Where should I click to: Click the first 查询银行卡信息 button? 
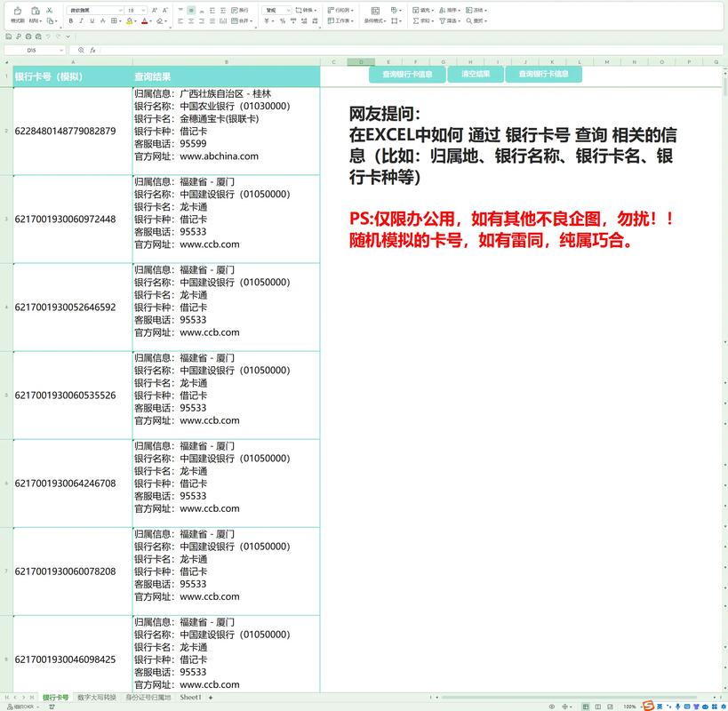click(407, 75)
